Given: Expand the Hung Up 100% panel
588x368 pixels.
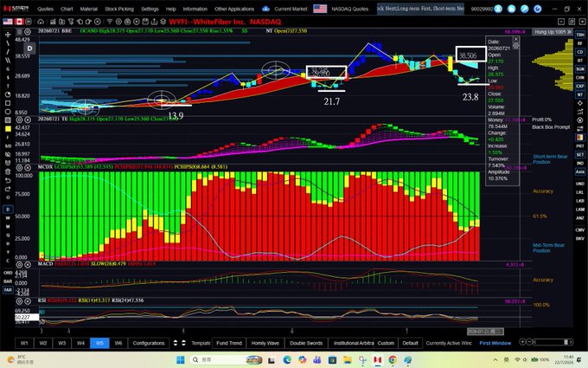Looking at the screenshot, I should (x=553, y=32).
